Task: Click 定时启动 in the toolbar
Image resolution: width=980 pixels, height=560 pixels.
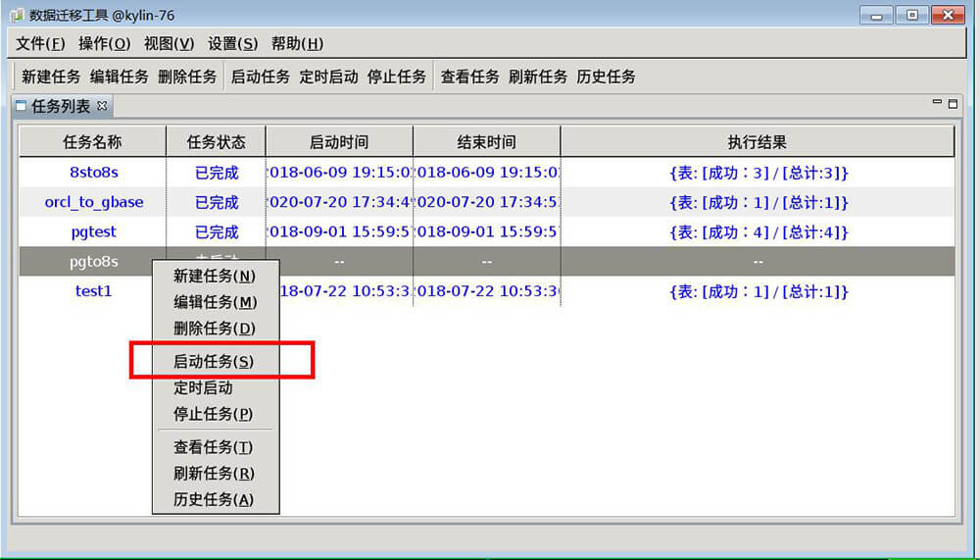Action: pyautogui.click(x=328, y=76)
